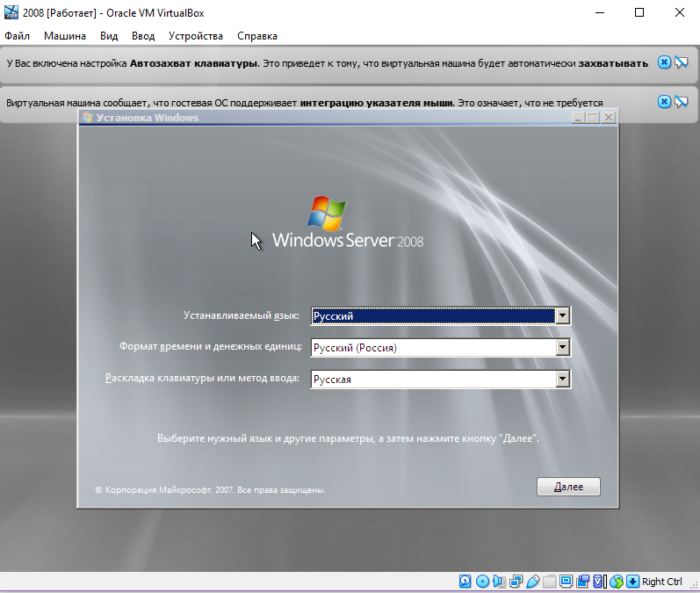The image size is (700, 593).
Task: Click the Раскладка клавиатуры или метод ввода label
Action: tap(202, 378)
